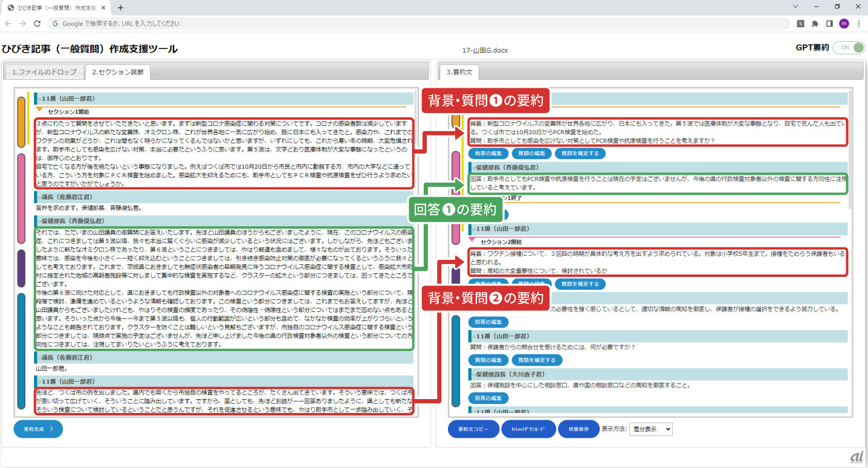Click the セクション2開始 marker label

pyautogui.click(x=501, y=241)
